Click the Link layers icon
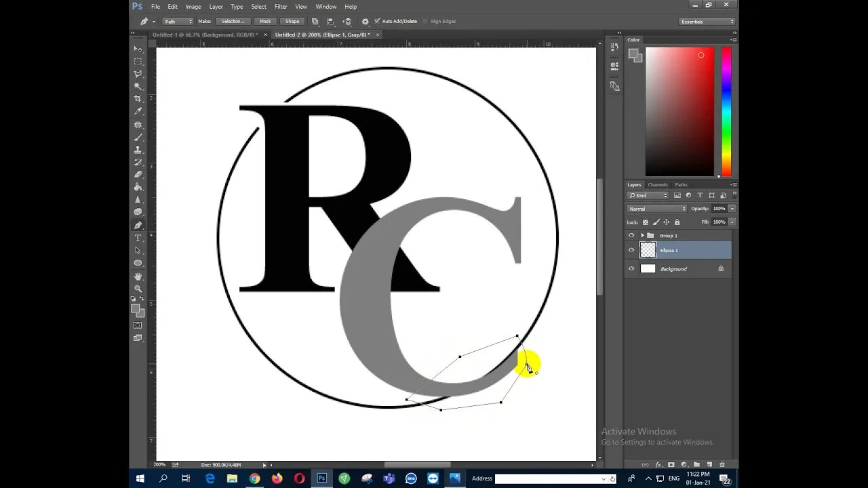Image resolution: width=868 pixels, height=488 pixels. pos(645,465)
